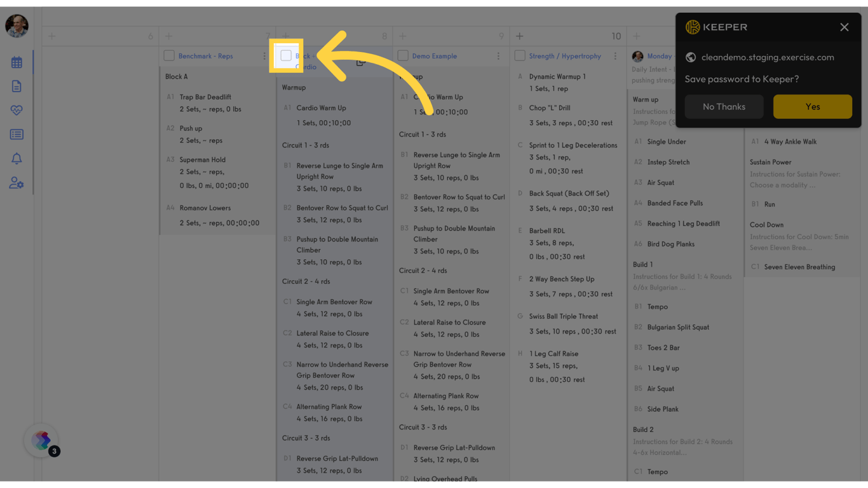The image size is (868, 488).
Task: Click No Thanks in Keeper popup
Action: click(724, 107)
